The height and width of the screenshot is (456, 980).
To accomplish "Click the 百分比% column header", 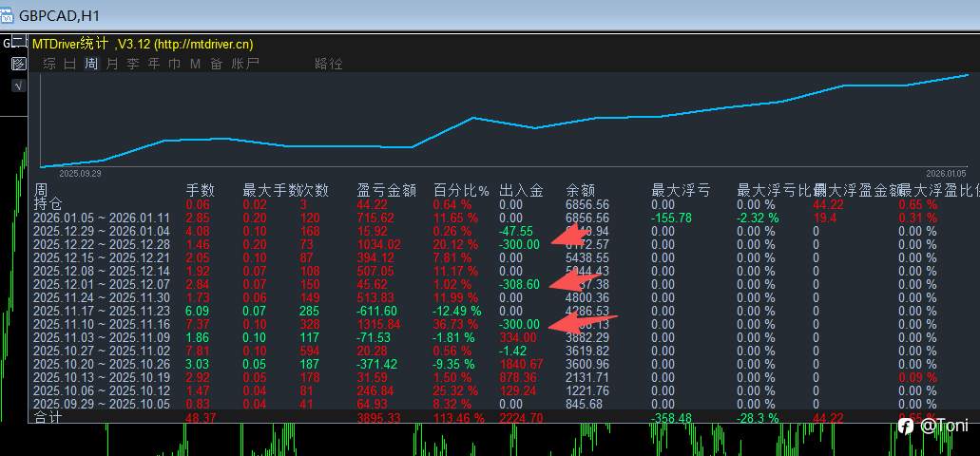I will (x=461, y=191).
